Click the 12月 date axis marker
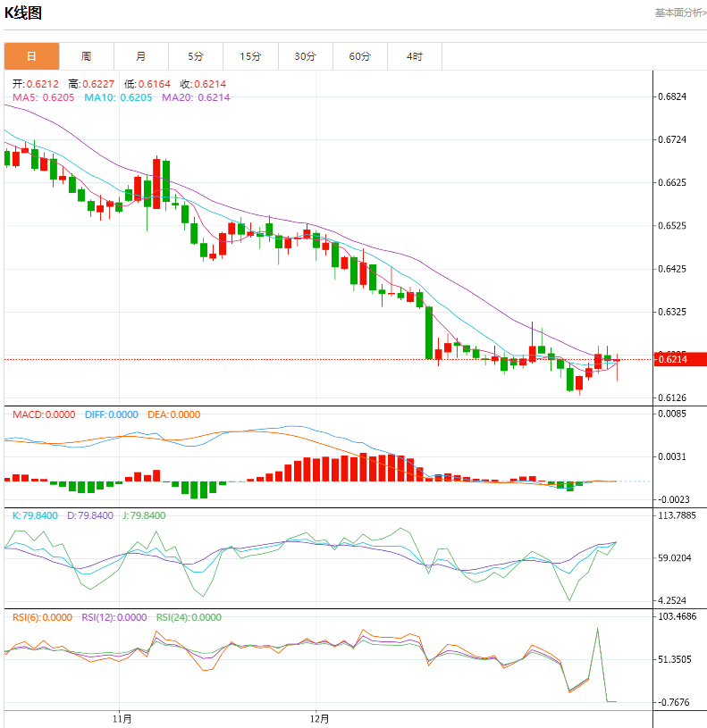 [320, 719]
